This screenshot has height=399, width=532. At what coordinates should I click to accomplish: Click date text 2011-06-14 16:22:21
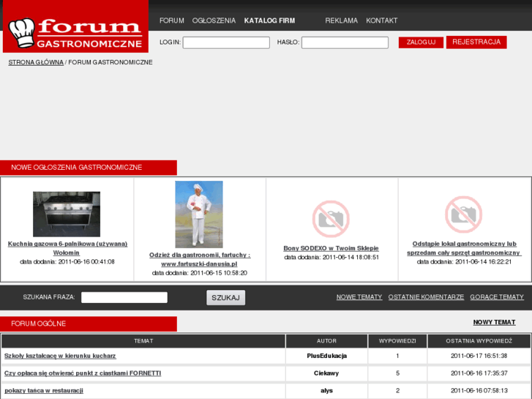tap(483, 262)
